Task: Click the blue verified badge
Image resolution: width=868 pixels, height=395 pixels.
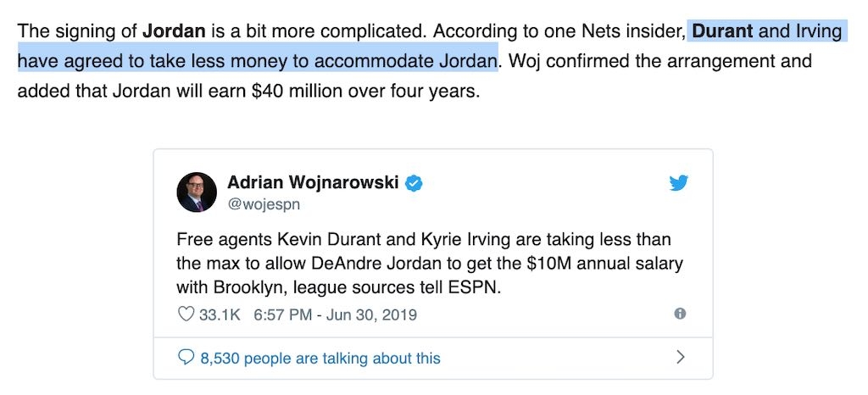Action: click(413, 183)
